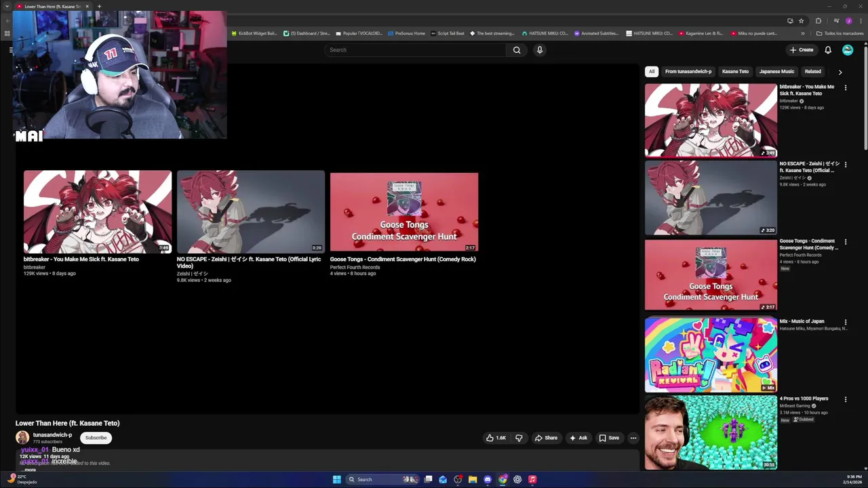Open taskbar clock showing 9:36 PM
This screenshot has height=488, width=868.
(853, 479)
